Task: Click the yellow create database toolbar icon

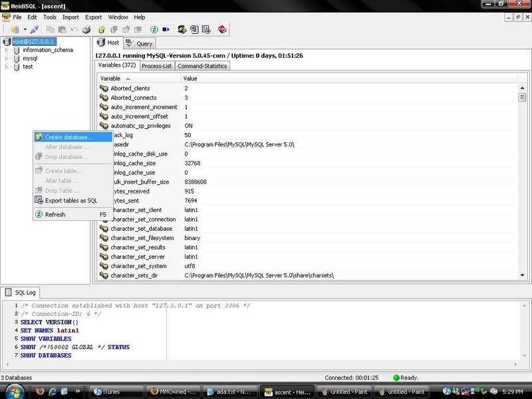Action: coord(102,29)
